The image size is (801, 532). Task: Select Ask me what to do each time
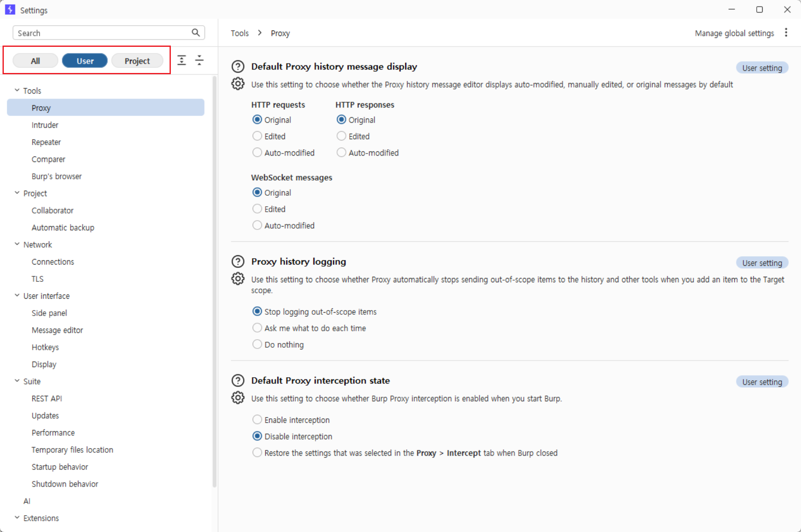[257, 328]
